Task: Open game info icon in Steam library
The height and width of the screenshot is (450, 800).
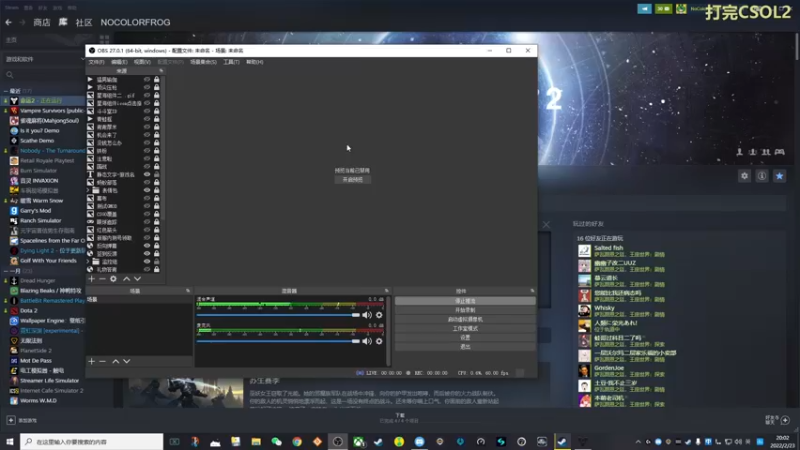Action: [x=762, y=176]
